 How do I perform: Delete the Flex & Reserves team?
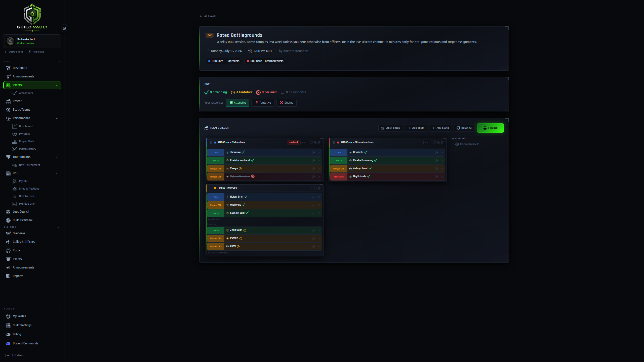(319, 188)
